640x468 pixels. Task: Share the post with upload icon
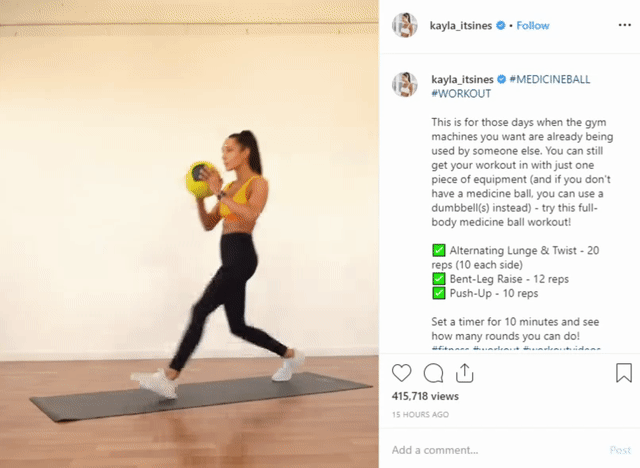pos(464,373)
